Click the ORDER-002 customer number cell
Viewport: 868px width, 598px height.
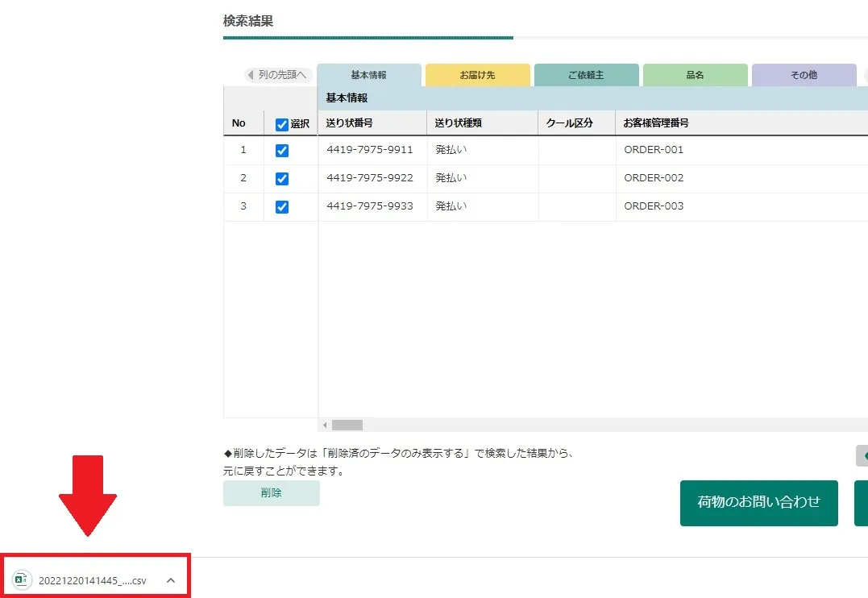654,178
